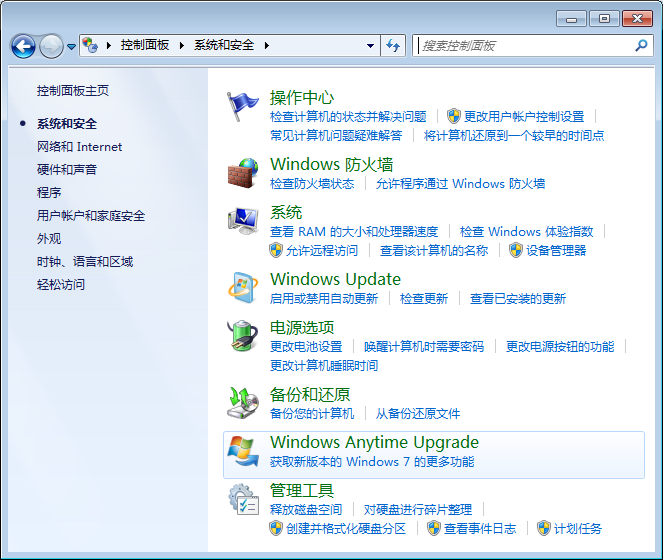Open 用户帐户和家庭安全 in sidebar

91,216
